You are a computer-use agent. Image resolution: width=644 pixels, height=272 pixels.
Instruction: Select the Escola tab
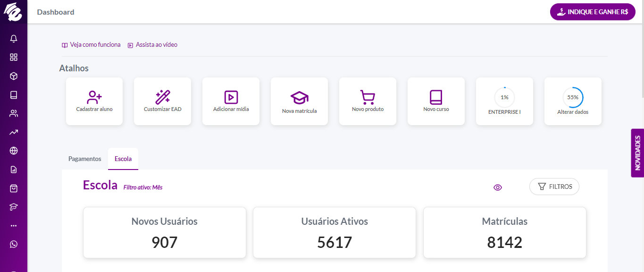[123, 159]
